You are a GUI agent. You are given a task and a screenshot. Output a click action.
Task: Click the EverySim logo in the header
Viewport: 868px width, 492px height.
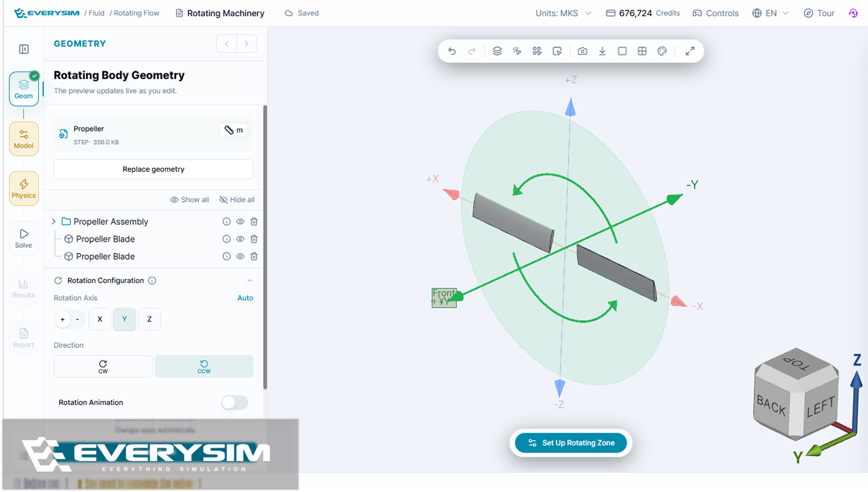(47, 13)
